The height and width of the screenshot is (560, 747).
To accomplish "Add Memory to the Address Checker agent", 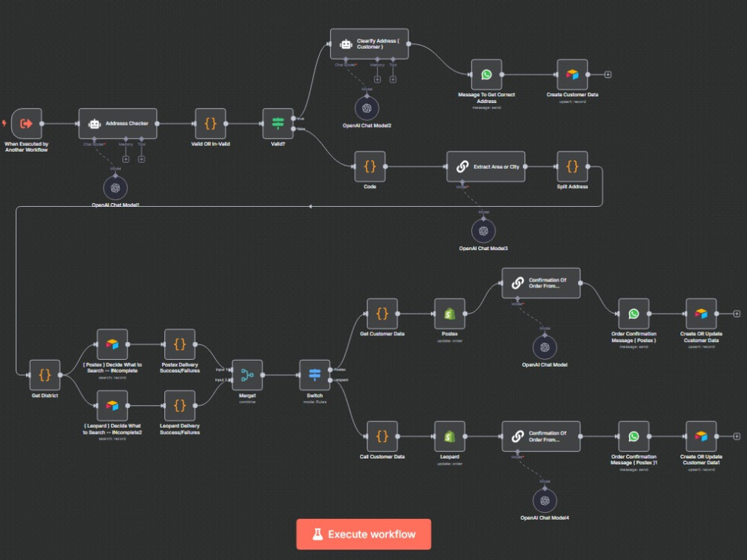I will click(x=125, y=159).
